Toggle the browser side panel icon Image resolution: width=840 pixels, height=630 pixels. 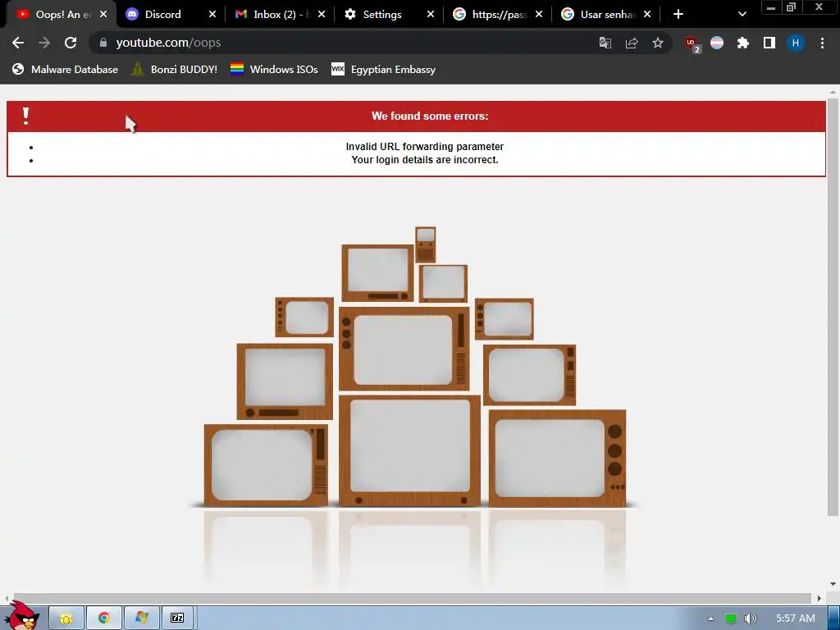(x=769, y=43)
